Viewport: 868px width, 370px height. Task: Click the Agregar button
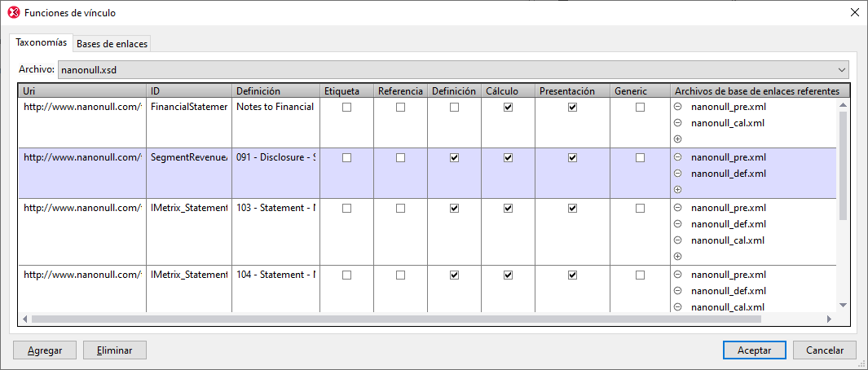point(45,350)
